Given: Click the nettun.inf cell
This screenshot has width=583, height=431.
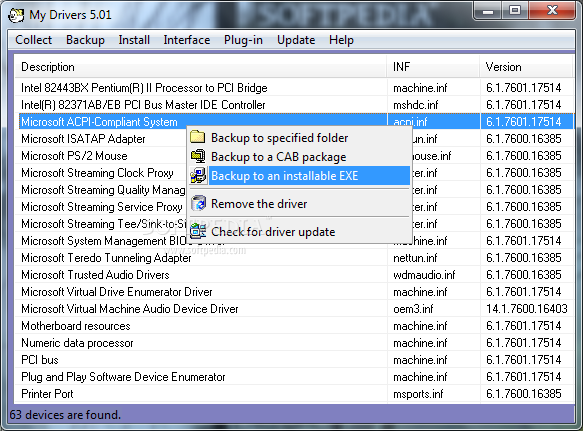Looking at the screenshot, I should 415,258.
